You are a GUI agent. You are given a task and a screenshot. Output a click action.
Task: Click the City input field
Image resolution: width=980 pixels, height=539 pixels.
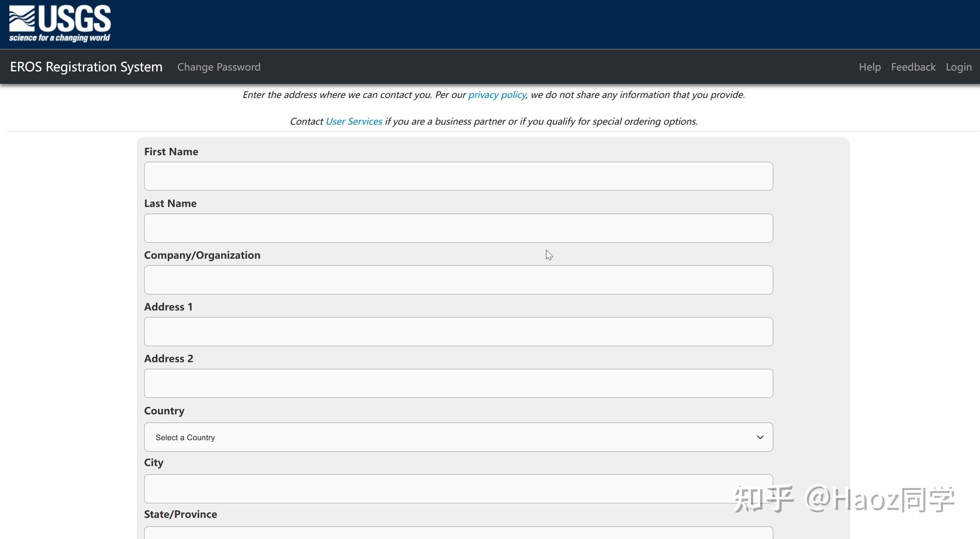point(431,489)
